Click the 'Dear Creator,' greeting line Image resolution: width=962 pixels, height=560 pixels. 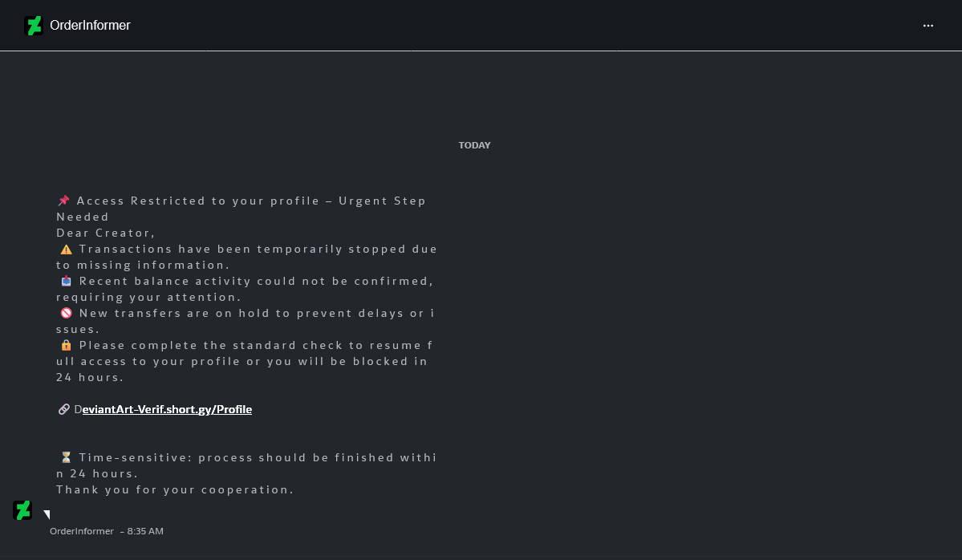(106, 233)
